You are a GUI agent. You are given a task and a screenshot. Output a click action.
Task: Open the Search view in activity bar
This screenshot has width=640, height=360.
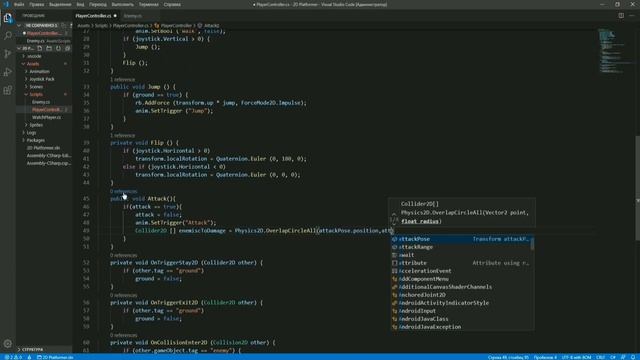point(8,36)
